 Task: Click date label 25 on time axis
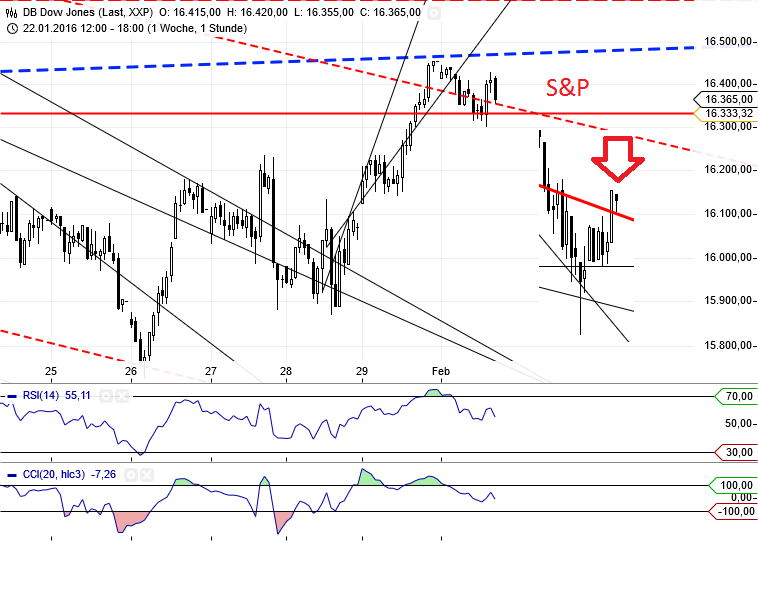(x=51, y=371)
